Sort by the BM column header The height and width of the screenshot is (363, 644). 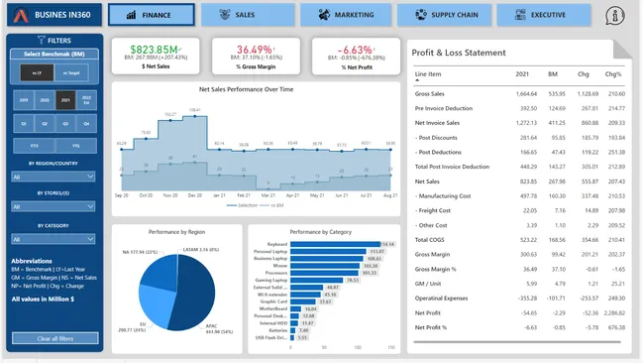tap(553, 74)
